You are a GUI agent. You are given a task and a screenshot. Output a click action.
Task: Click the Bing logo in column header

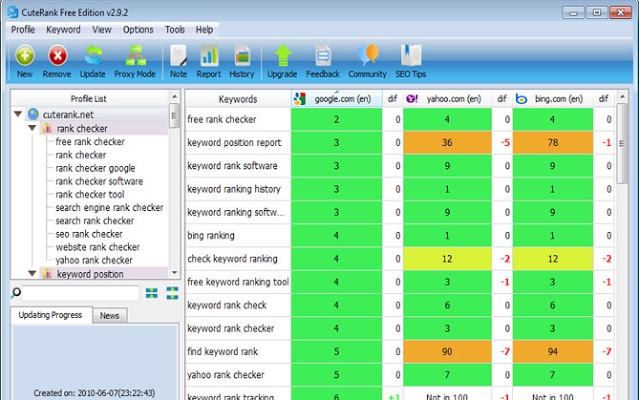pyautogui.click(x=521, y=99)
